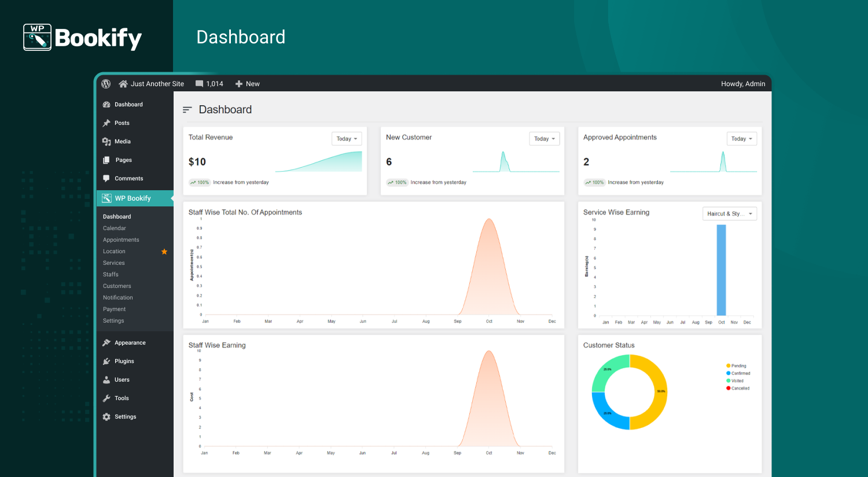Toggle Visited in the Customer Status legend
The height and width of the screenshot is (477, 868).
click(735, 380)
